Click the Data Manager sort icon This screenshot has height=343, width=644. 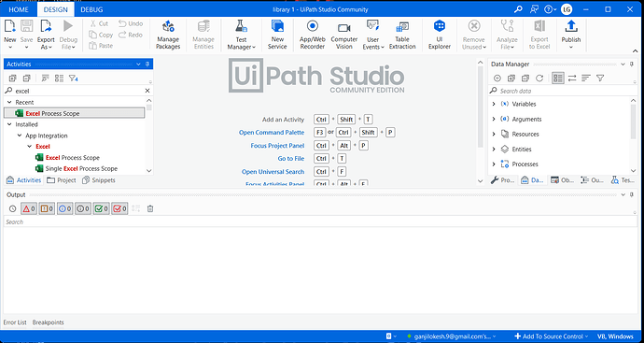pos(586,79)
